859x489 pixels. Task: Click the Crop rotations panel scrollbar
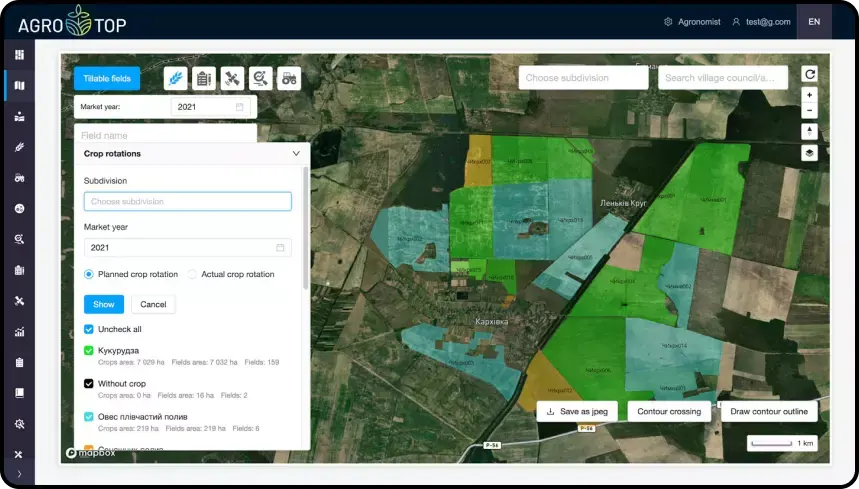306,227
